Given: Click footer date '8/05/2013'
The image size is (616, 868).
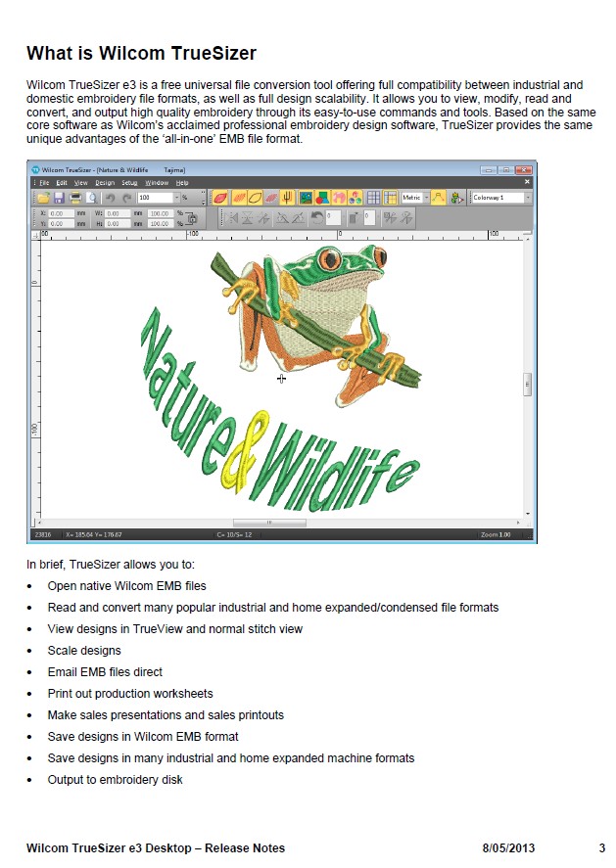Looking at the screenshot, I should pyautogui.click(x=508, y=848).
